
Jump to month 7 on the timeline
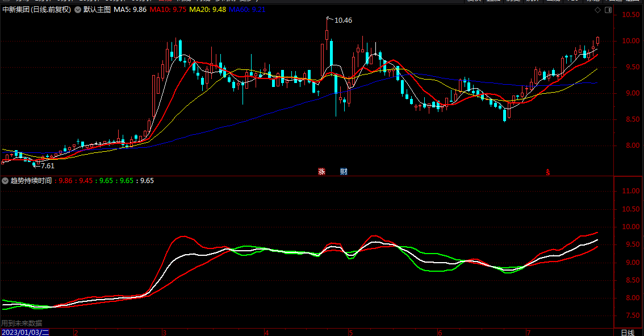[529, 332]
